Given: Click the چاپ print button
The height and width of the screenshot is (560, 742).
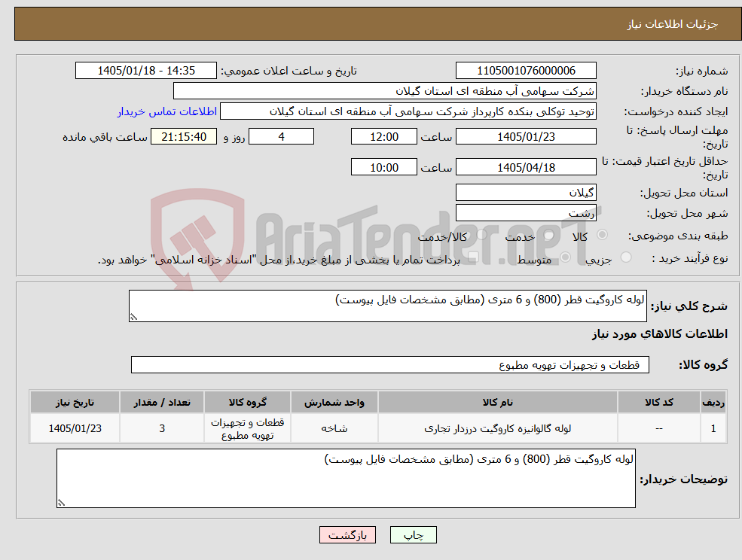Looking at the screenshot, I should [x=413, y=535].
